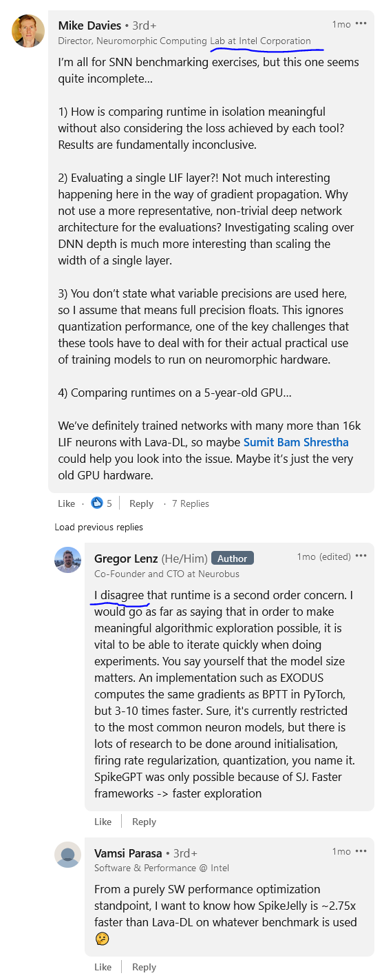
Task: Open Gregor Lenz's avatar picture
Action: (67, 560)
